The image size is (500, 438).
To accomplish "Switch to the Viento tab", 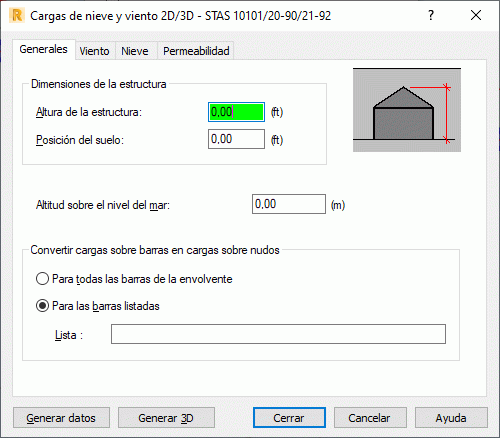I will tap(95, 51).
